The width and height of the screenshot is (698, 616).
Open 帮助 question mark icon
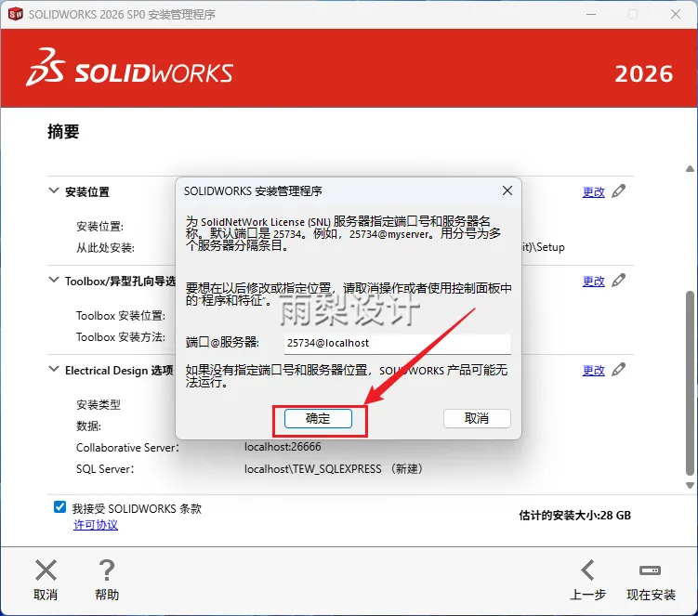(107, 570)
